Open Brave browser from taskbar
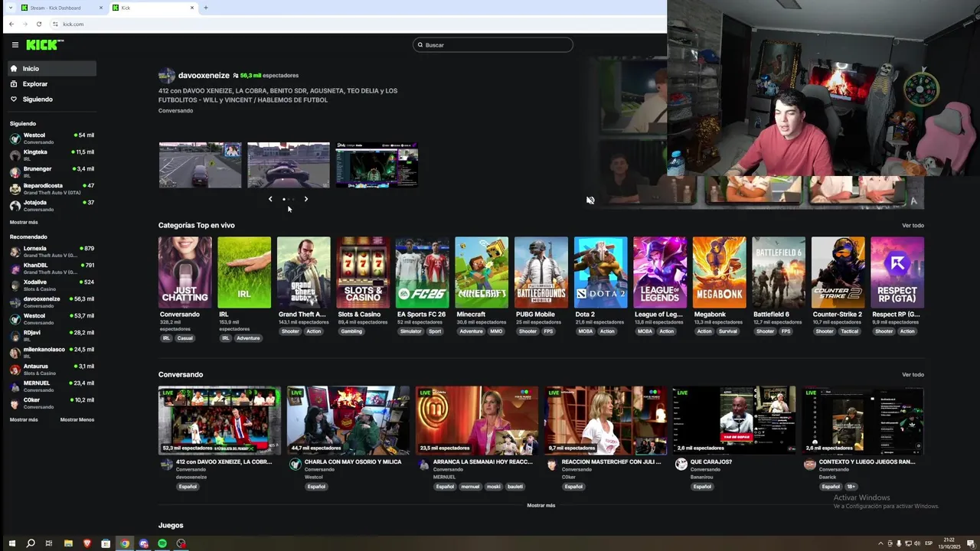 tap(87, 544)
